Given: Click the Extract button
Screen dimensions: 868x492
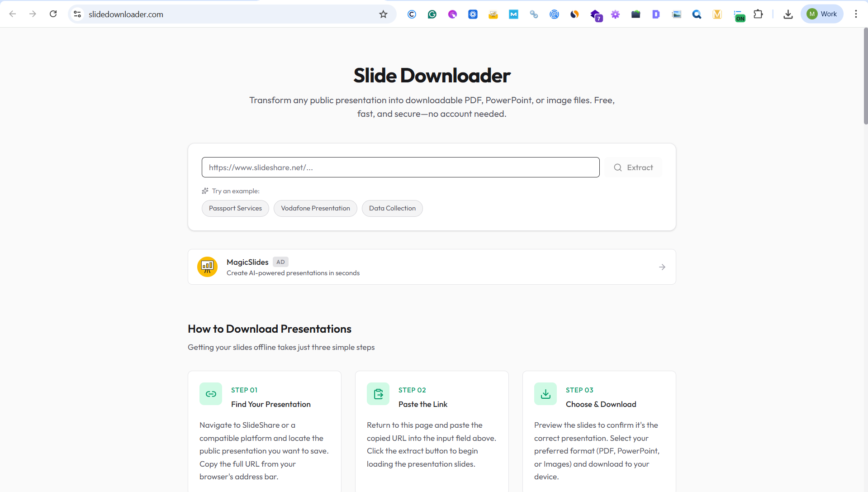Looking at the screenshot, I should click(633, 167).
